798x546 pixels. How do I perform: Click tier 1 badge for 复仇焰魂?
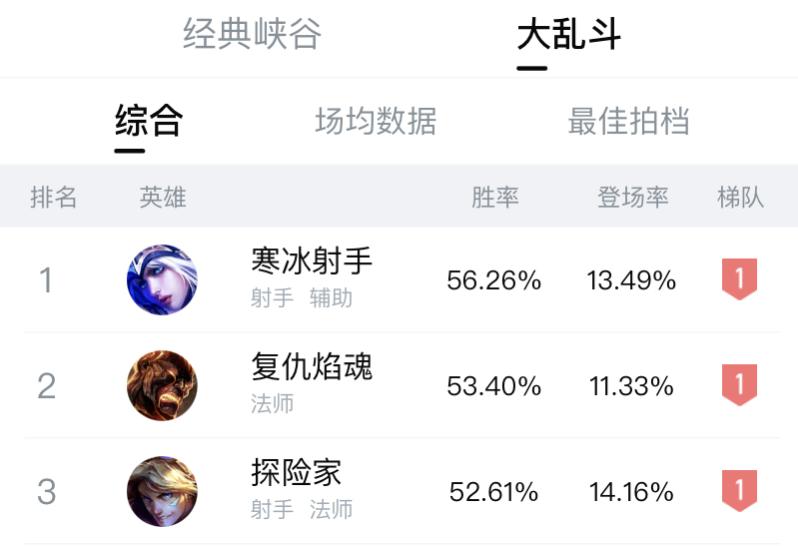pyautogui.click(x=739, y=386)
